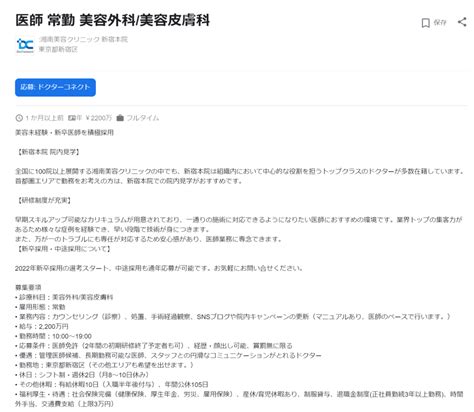Click the 応募条件：医師免許 line

154,346
